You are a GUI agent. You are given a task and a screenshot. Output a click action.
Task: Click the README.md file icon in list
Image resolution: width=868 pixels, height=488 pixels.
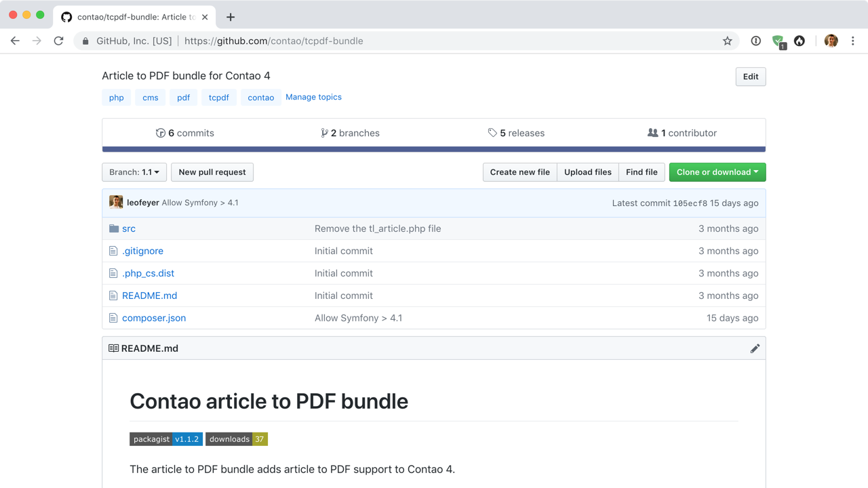[x=113, y=296]
